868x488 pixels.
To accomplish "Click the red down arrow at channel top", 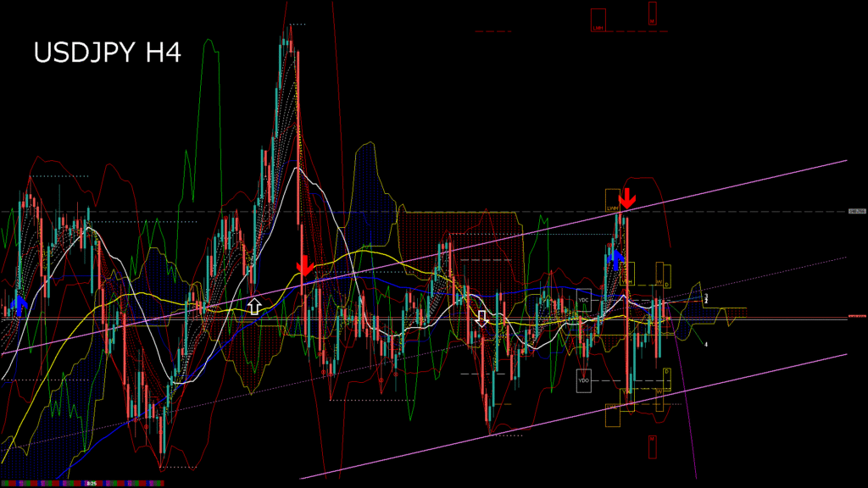I will tap(626, 199).
